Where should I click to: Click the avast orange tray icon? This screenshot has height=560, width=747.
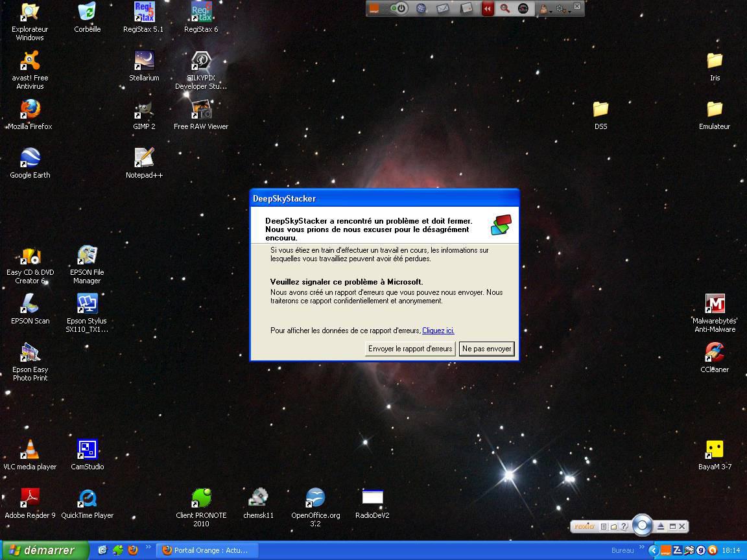pyautogui.click(x=712, y=550)
